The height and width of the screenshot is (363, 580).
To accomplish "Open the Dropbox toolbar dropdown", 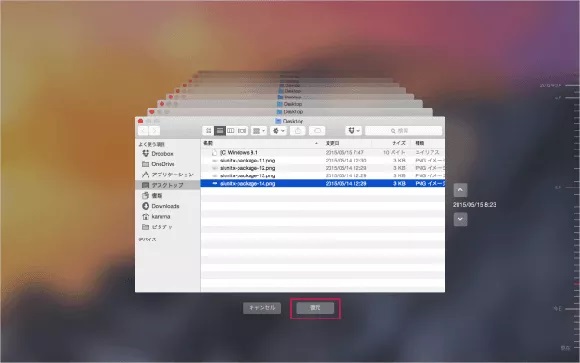I will pyautogui.click(x=354, y=131).
